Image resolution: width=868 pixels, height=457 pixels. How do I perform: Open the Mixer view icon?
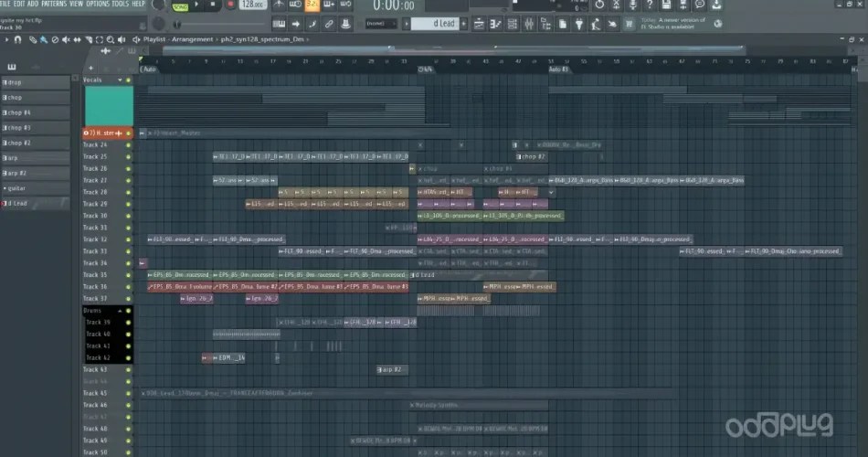coord(529,24)
